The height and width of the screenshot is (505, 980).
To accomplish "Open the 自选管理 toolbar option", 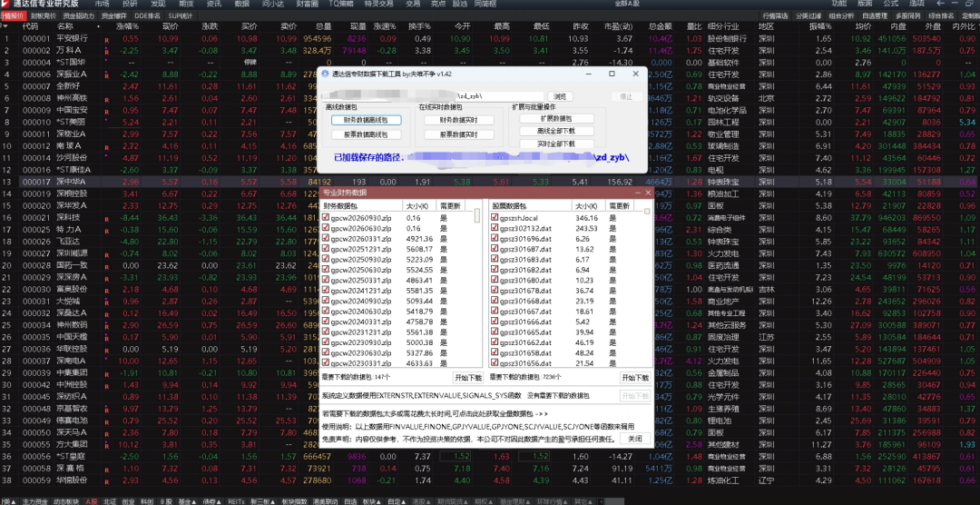I will coord(875,15).
